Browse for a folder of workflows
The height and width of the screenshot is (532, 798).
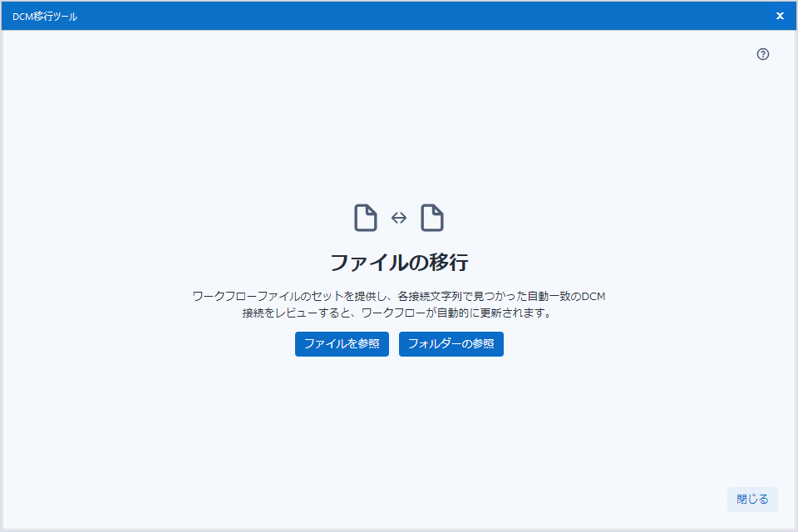451,344
